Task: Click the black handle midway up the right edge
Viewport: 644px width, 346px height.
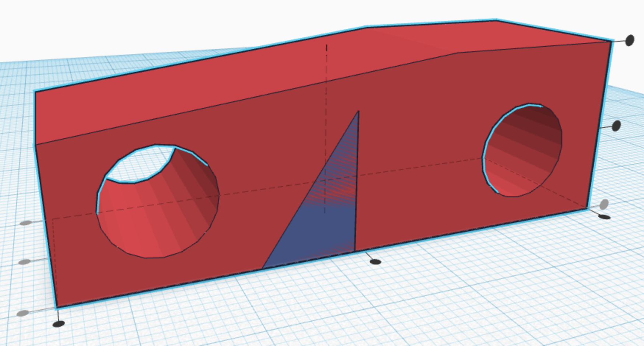Action: (x=616, y=126)
